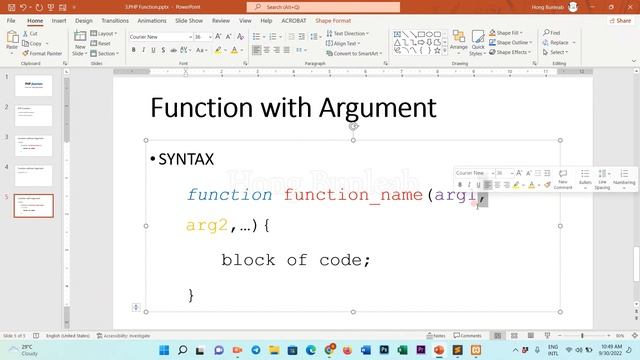
Task: Open Windows taskbar search
Action: (x=182, y=350)
